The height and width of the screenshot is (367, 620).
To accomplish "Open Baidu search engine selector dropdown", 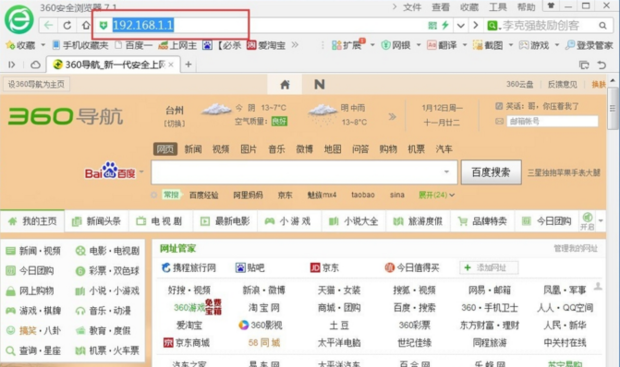I will click(142, 172).
